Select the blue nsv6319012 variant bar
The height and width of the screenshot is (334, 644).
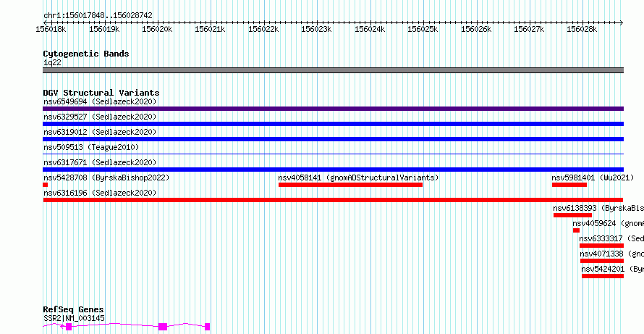coord(333,139)
